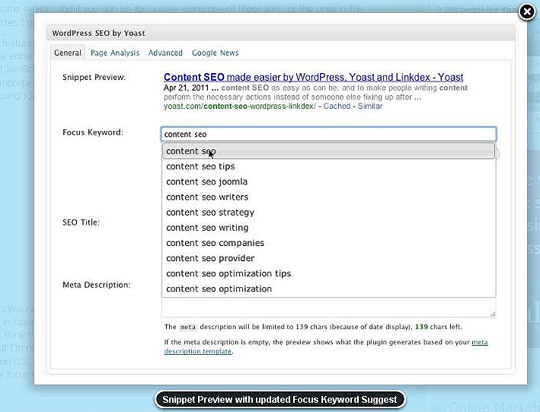Click the Similar link in snippet

[370, 106]
